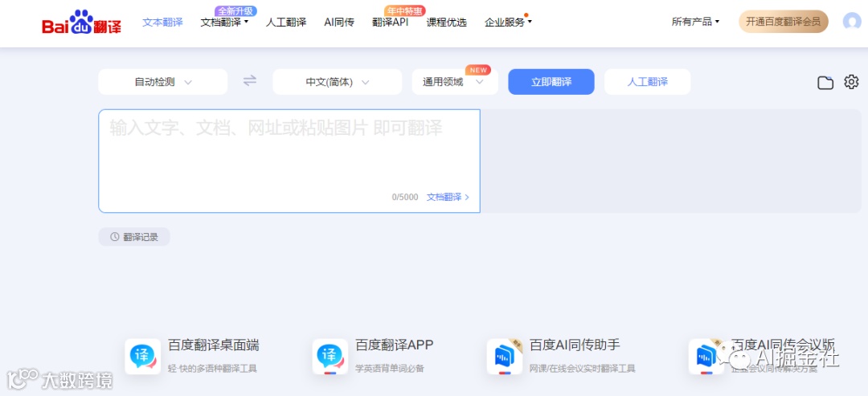Screen dimensions: 868x396
Task: Expand the 通用领域 domain dropdown
Action: click(x=455, y=82)
